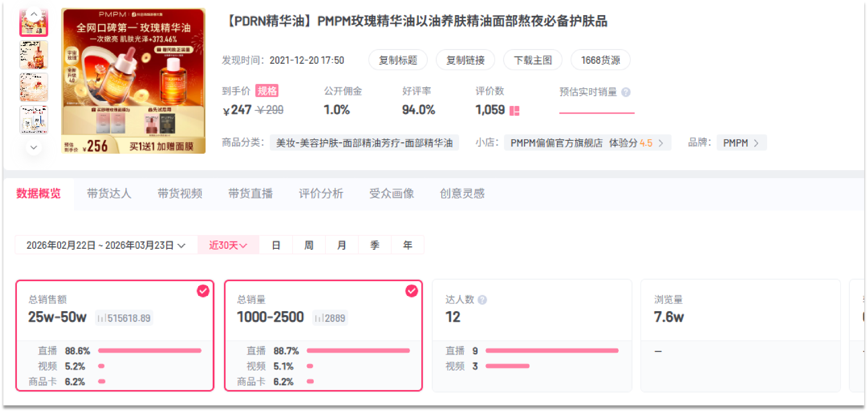This screenshot has height=412, width=868.
Task: Select the second product thumbnail image
Action: click(x=34, y=55)
